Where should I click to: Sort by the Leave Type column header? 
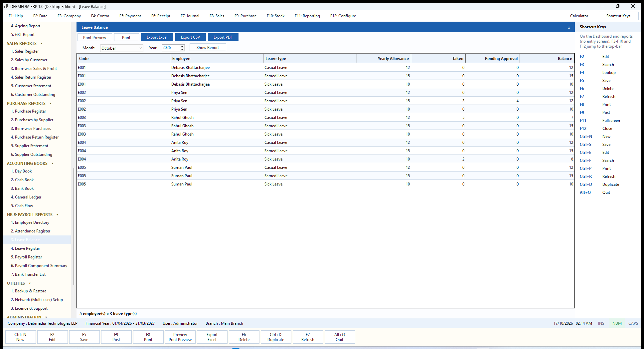click(x=310, y=59)
